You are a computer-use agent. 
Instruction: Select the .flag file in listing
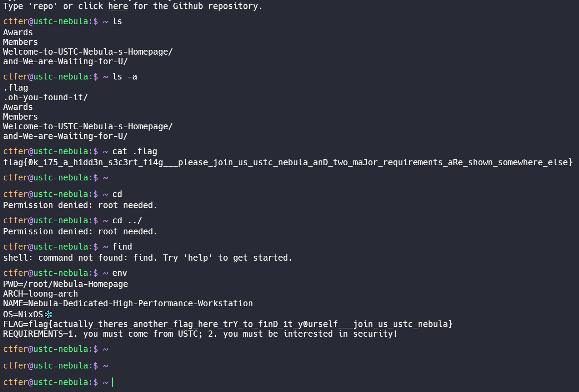16,88
